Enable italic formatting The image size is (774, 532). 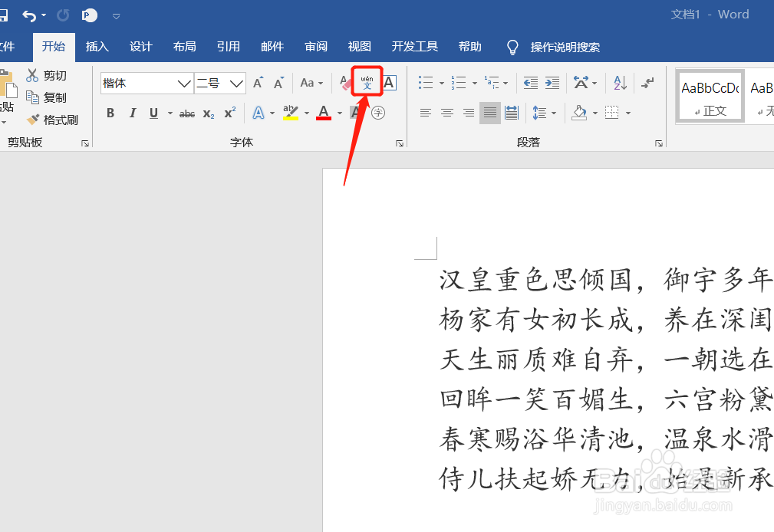point(131,113)
